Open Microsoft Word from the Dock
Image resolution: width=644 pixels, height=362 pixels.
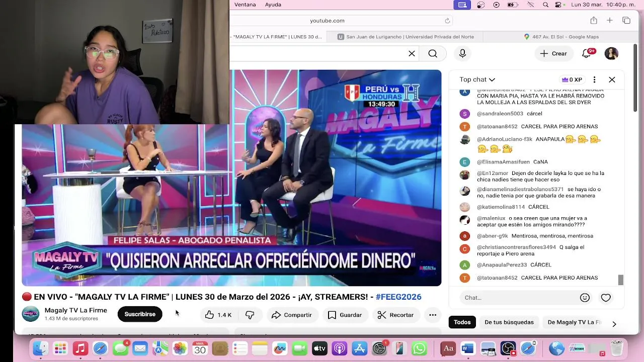click(x=468, y=348)
